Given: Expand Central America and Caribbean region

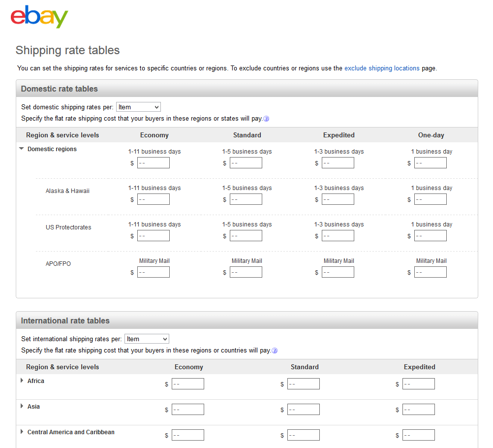Looking at the screenshot, I should pyautogui.click(x=22, y=432).
